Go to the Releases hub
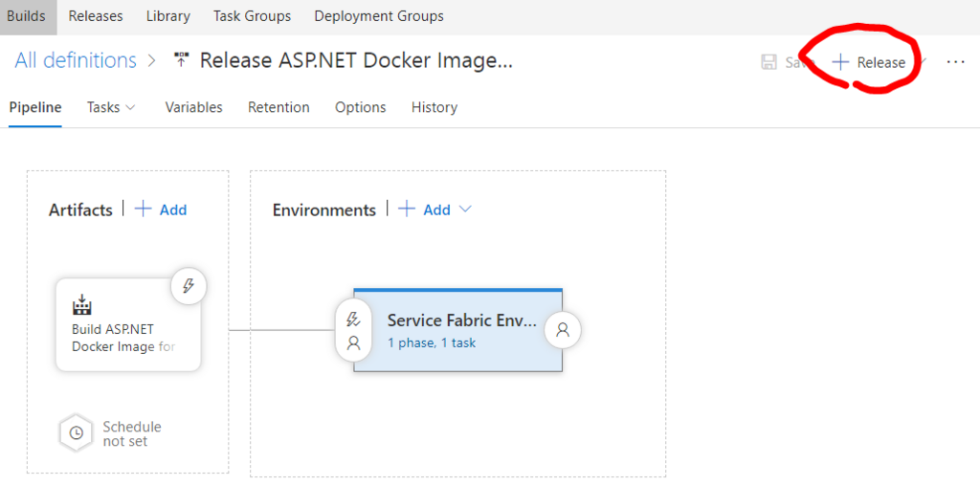This screenshot has width=980, height=486. pos(96,16)
